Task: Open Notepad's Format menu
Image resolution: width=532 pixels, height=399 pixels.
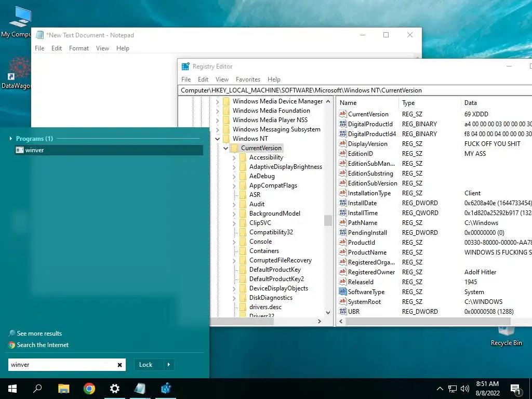Action: [x=79, y=48]
